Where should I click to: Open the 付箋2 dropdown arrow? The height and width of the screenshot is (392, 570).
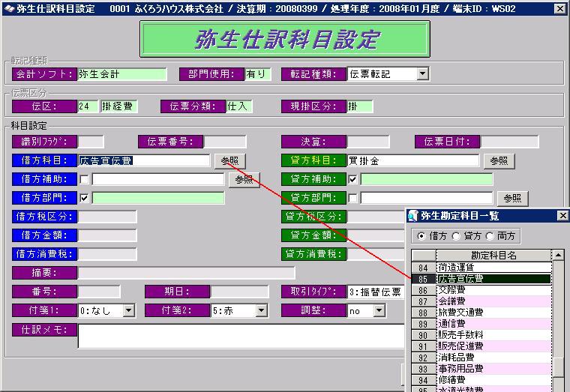click(261, 310)
